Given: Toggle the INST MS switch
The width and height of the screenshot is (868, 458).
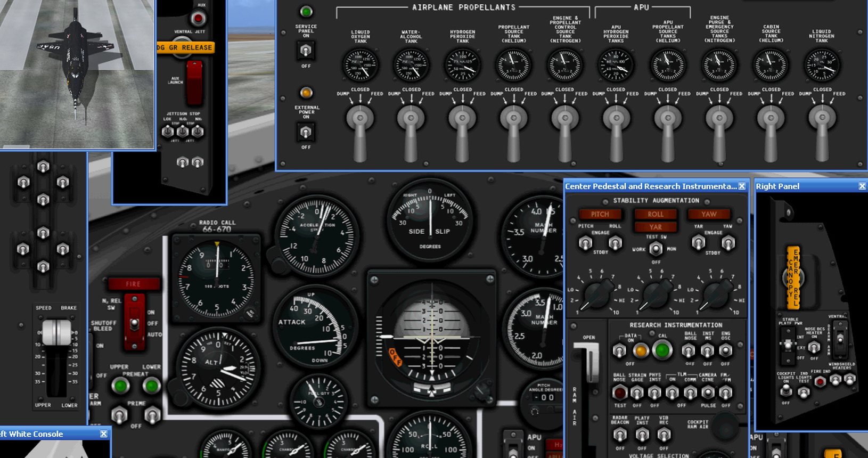Looking at the screenshot, I should click(707, 351).
